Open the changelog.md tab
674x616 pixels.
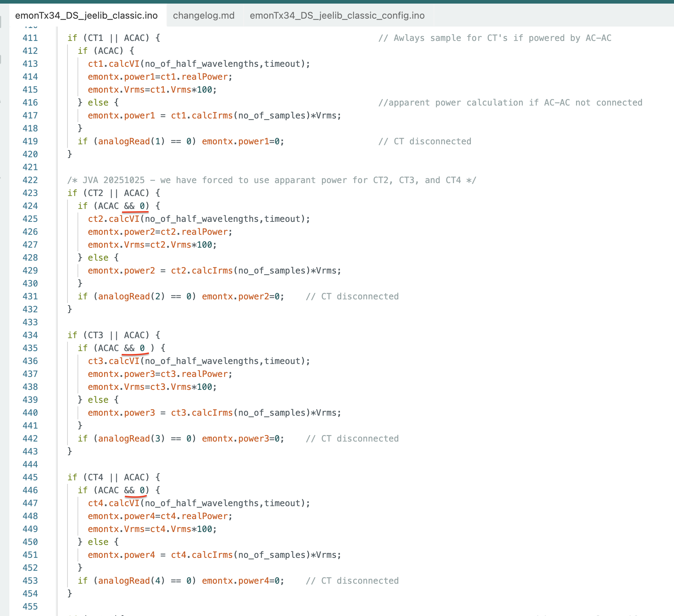203,15
